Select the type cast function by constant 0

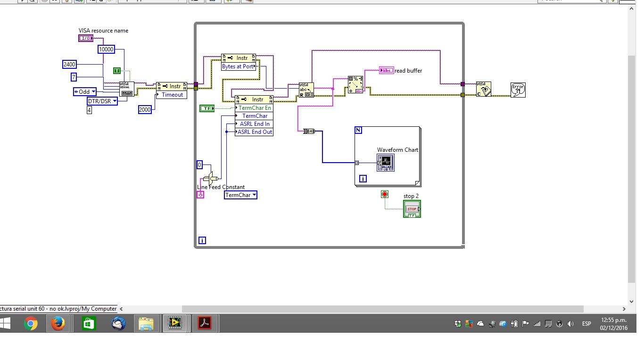pos(211,179)
